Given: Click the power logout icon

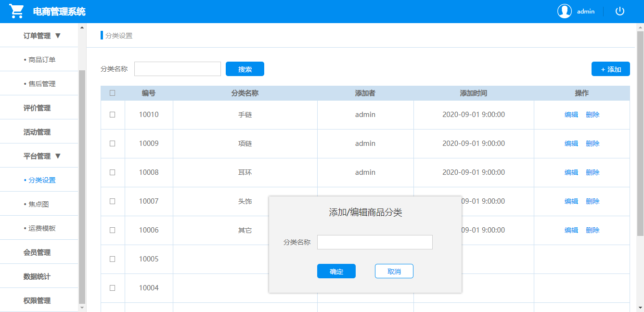Looking at the screenshot, I should coord(619,11).
